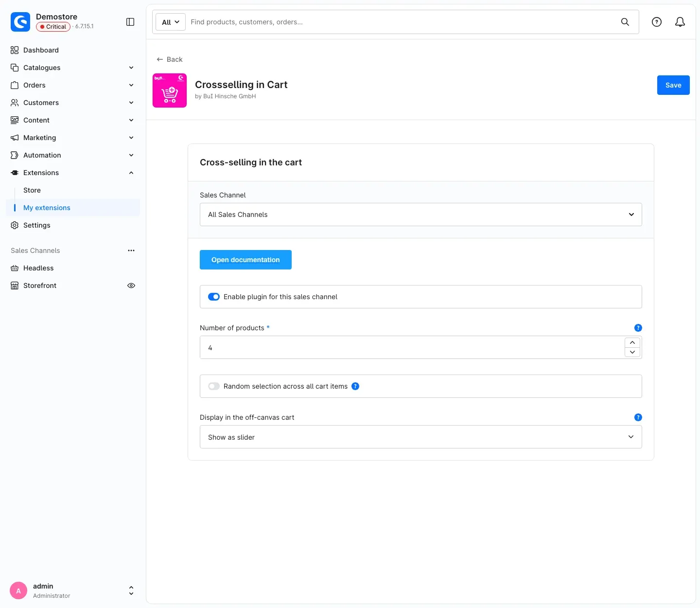700x608 pixels.
Task: Toggle Storefront visibility eye icon
Action: point(131,286)
